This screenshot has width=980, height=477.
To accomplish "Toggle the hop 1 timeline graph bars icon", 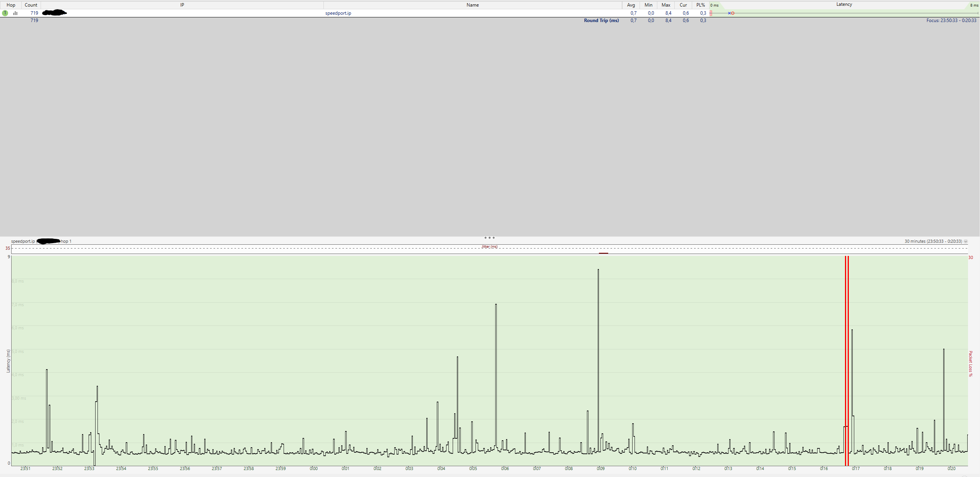I will point(15,13).
